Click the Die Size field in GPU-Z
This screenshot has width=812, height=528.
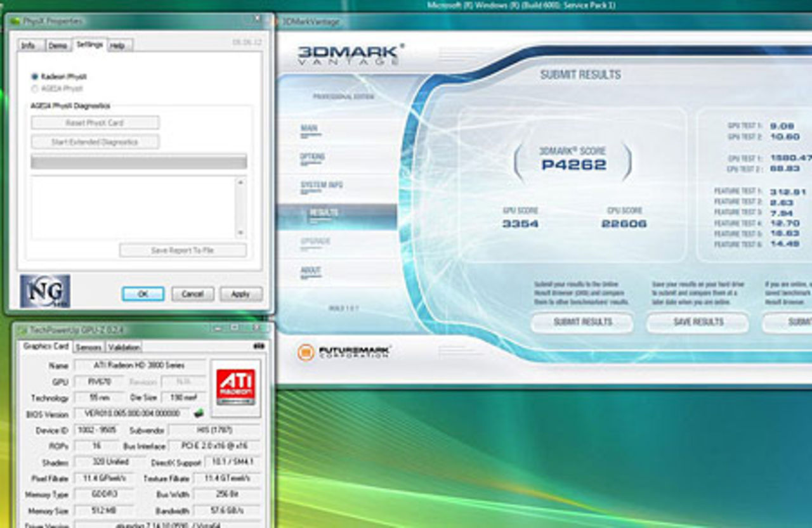pos(183,398)
